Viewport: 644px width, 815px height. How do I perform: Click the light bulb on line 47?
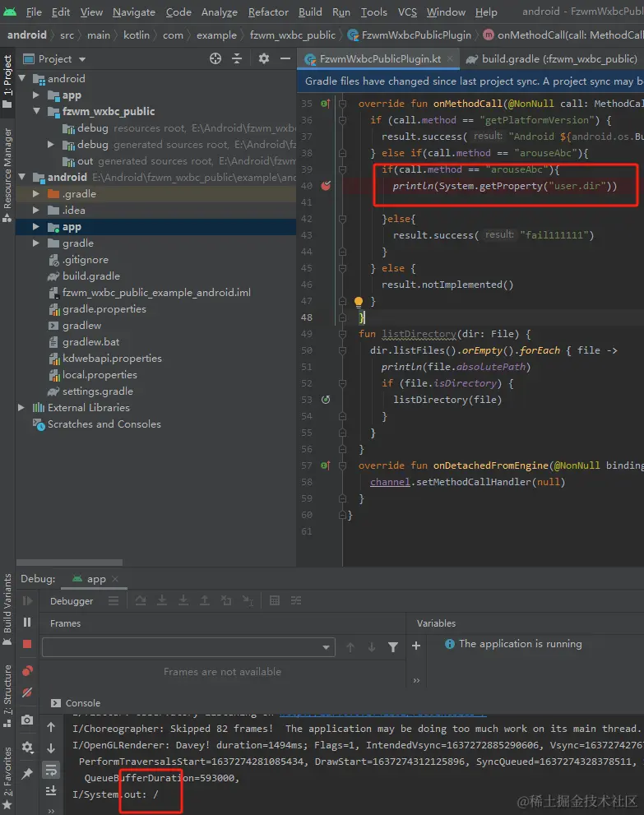(358, 301)
